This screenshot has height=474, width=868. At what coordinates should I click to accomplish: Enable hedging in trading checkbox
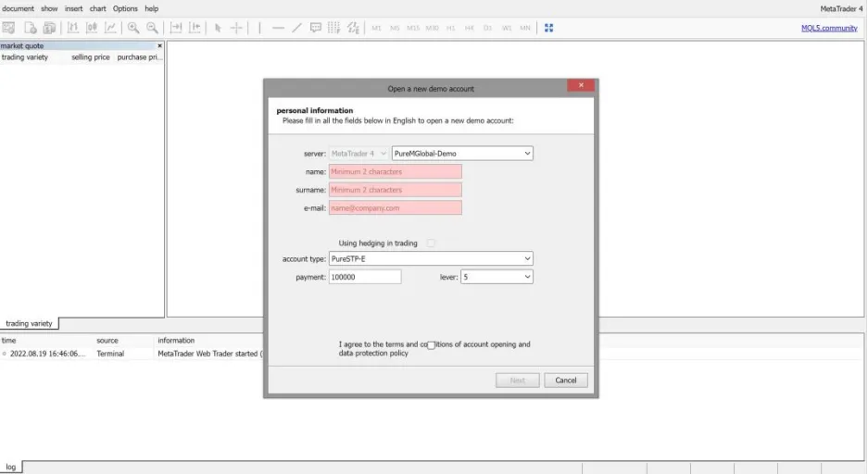[x=431, y=243]
